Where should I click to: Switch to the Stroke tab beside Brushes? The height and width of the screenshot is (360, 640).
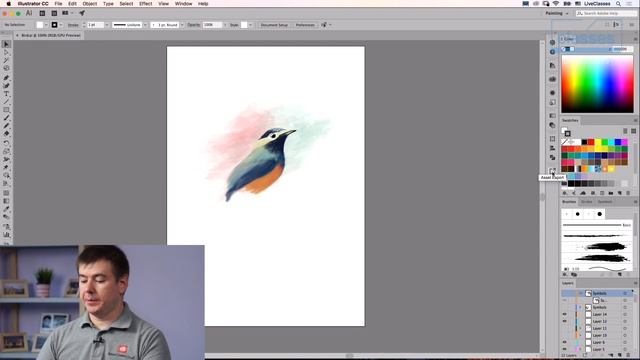[586, 202]
